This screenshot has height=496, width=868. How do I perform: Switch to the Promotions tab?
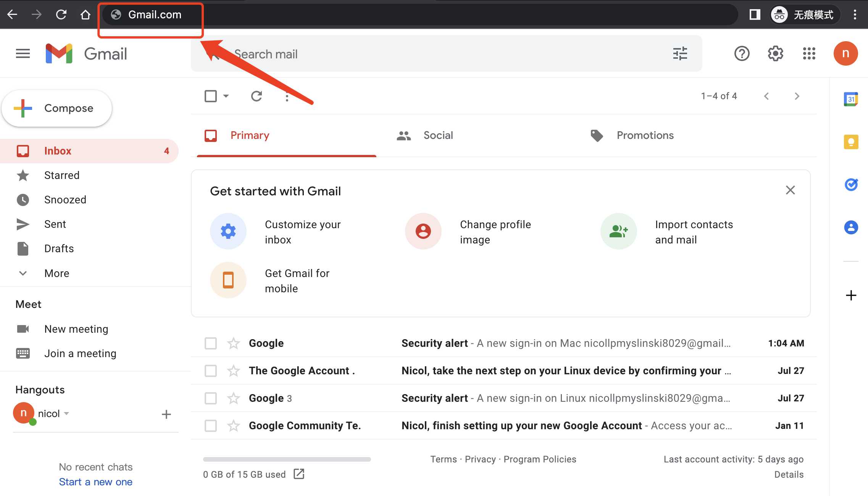[x=645, y=135]
